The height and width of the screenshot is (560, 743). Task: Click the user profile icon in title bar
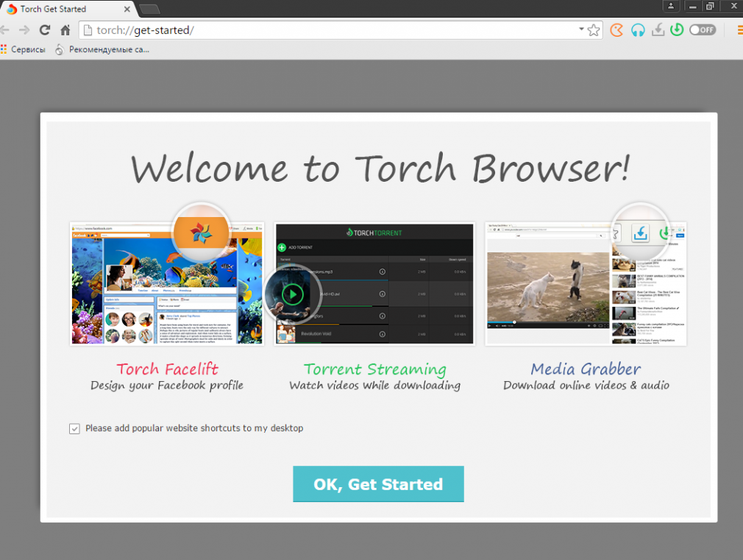670,6
